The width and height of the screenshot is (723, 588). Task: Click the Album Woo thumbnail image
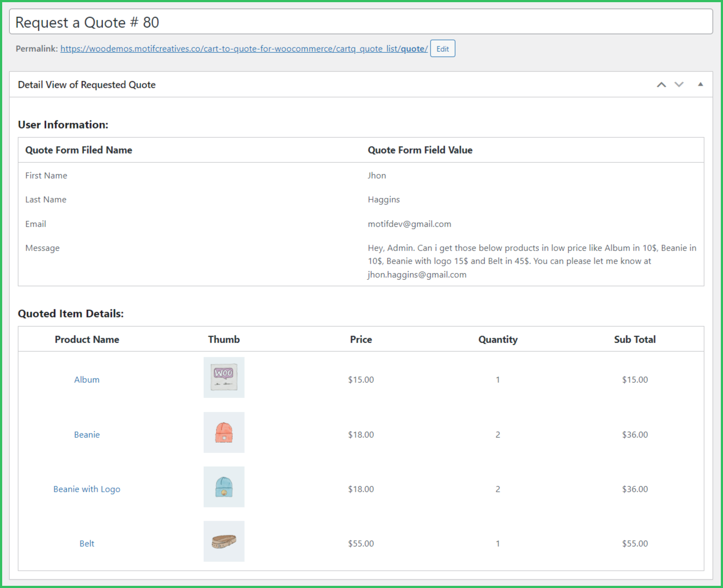(x=224, y=377)
